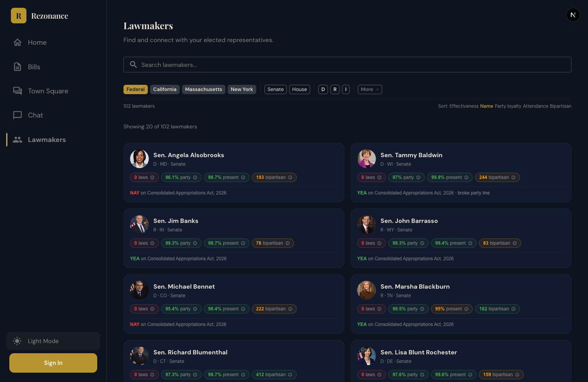Toggle the D party filter
This screenshot has height=382, width=588.
click(323, 89)
